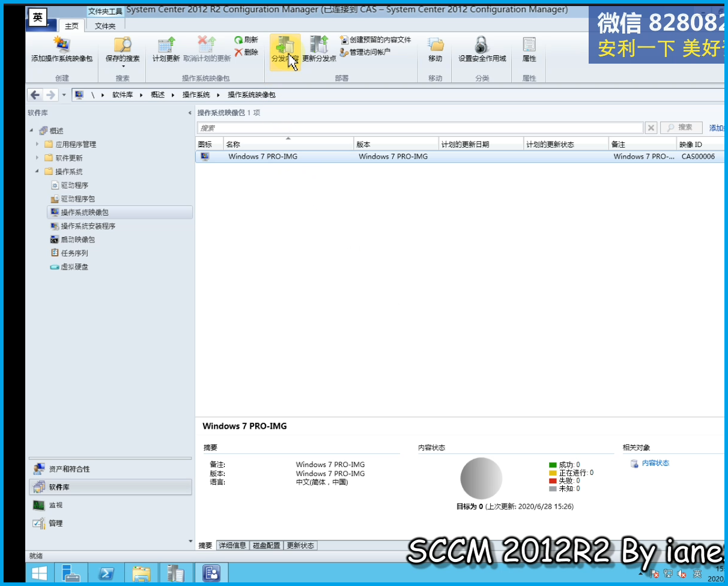
Task: Switch to 更新状态 bottom tab
Action: coord(300,545)
